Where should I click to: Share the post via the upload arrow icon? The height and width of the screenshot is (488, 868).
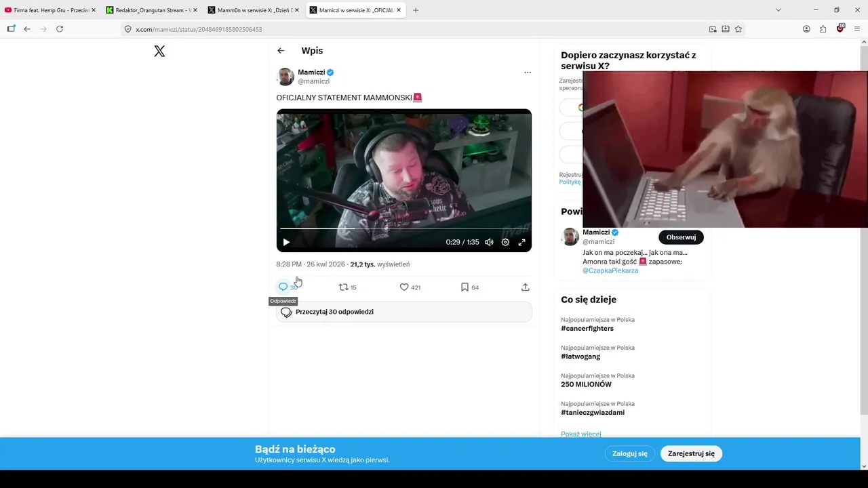coord(526,287)
